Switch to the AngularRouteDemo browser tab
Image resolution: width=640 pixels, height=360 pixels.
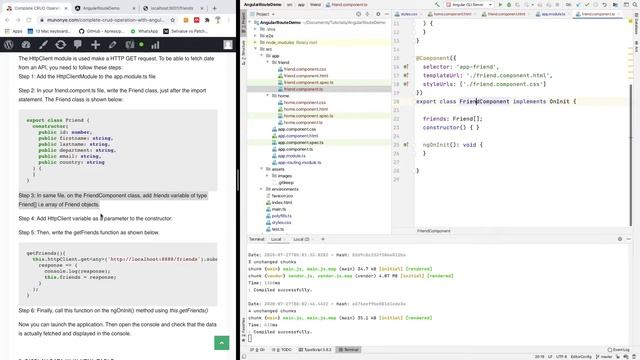[105, 8]
